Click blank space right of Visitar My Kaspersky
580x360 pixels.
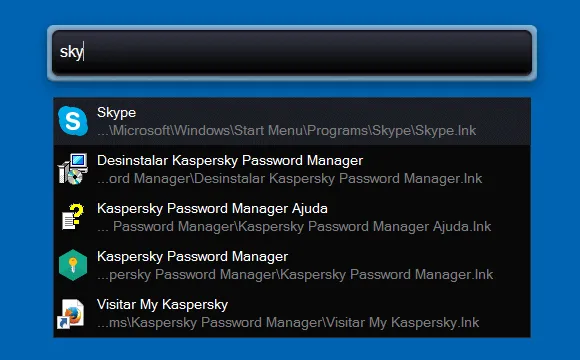click(377, 305)
